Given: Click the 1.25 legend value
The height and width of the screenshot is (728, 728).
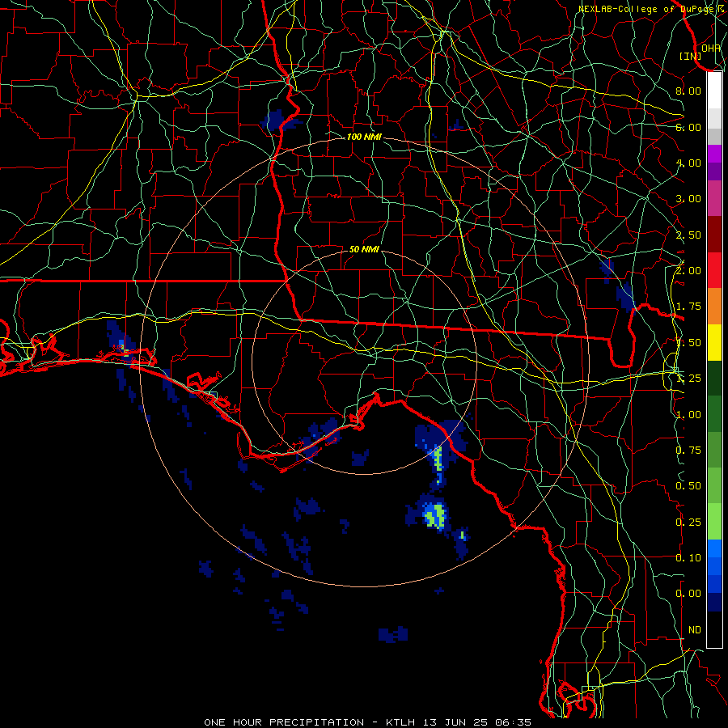Looking at the screenshot, I should coord(688,379).
